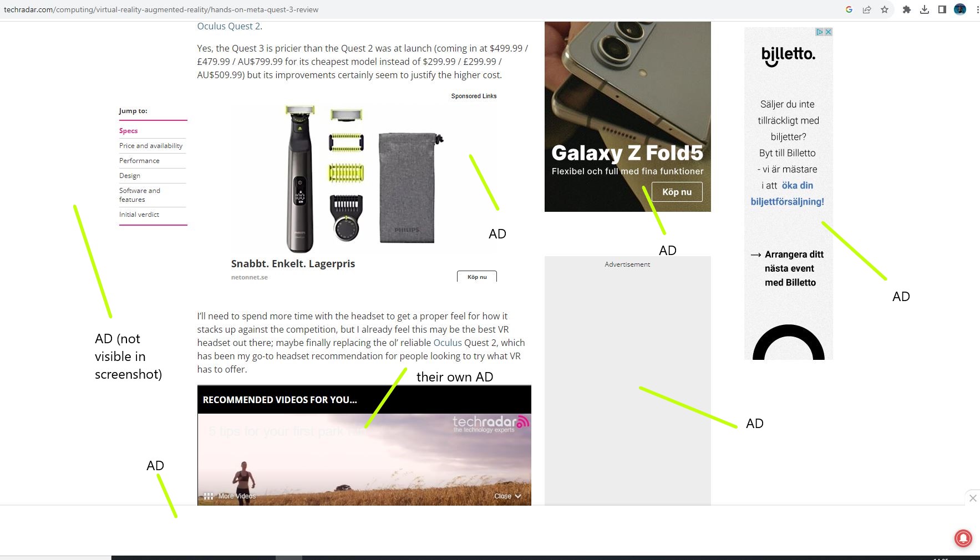
Task: Open the Chrome profile avatar
Action: coord(960,9)
